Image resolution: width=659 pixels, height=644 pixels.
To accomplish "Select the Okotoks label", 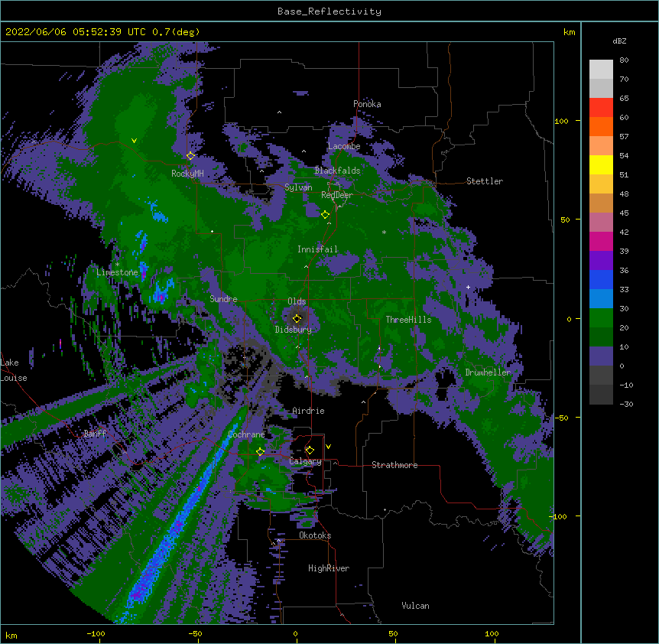I will [315, 535].
